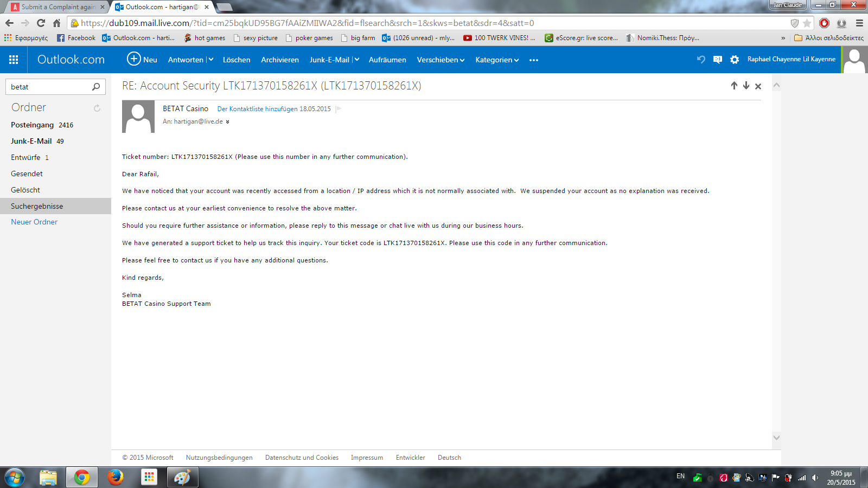Show more bookmarks with the chevron
The width and height of the screenshot is (868, 488).
coord(783,38)
